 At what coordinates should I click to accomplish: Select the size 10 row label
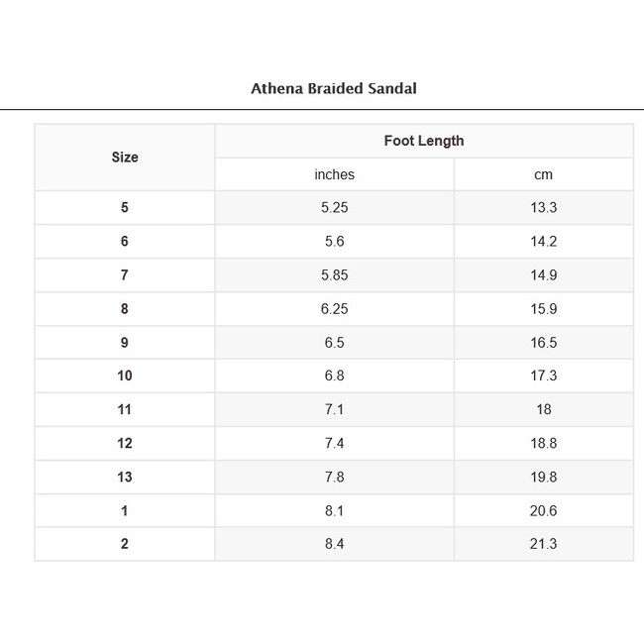click(125, 376)
